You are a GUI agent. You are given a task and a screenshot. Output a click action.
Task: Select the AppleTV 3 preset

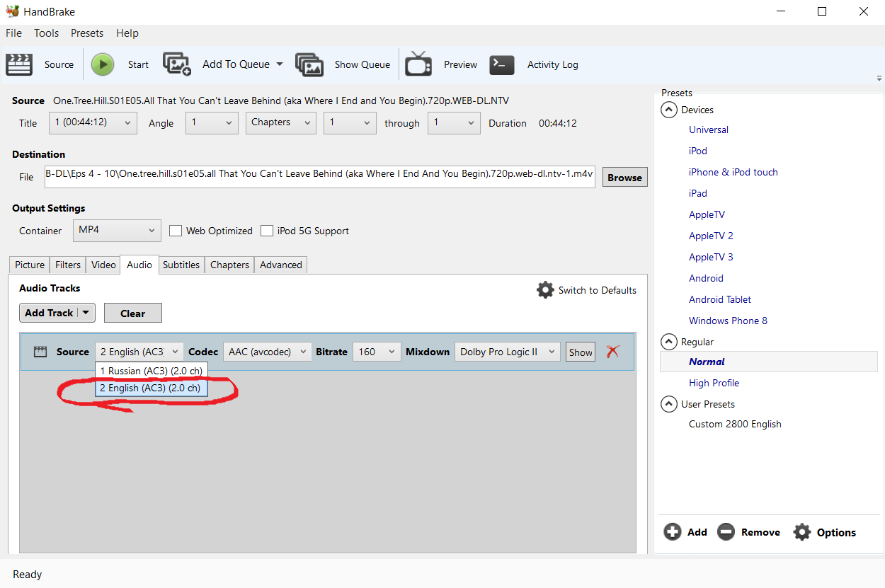711,257
